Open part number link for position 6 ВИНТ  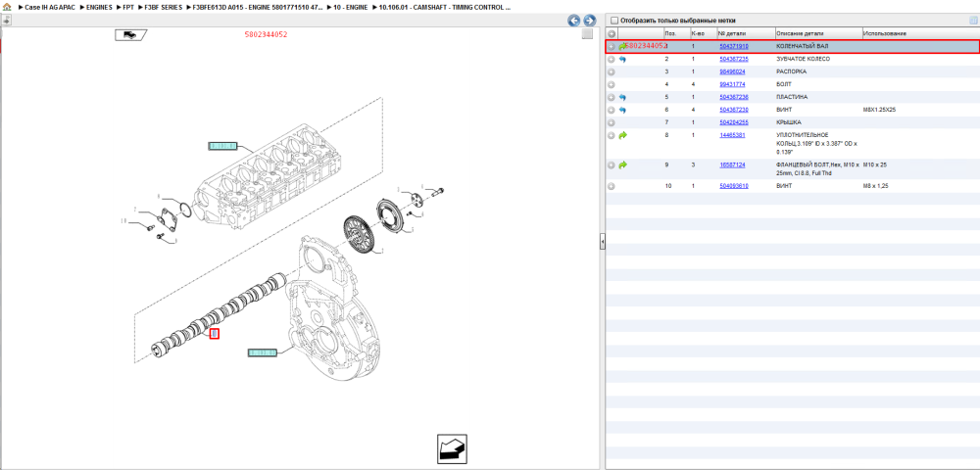(734, 110)
